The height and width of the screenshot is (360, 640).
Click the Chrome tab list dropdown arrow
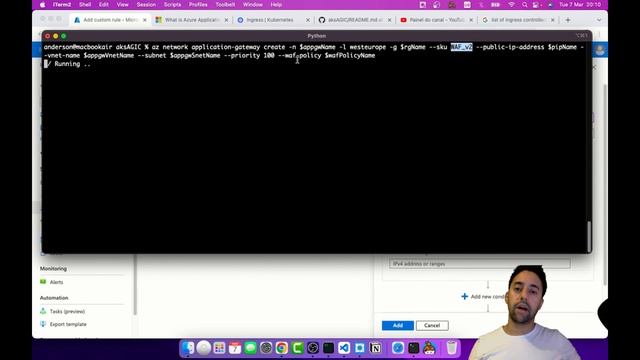(x=598, y=20)
